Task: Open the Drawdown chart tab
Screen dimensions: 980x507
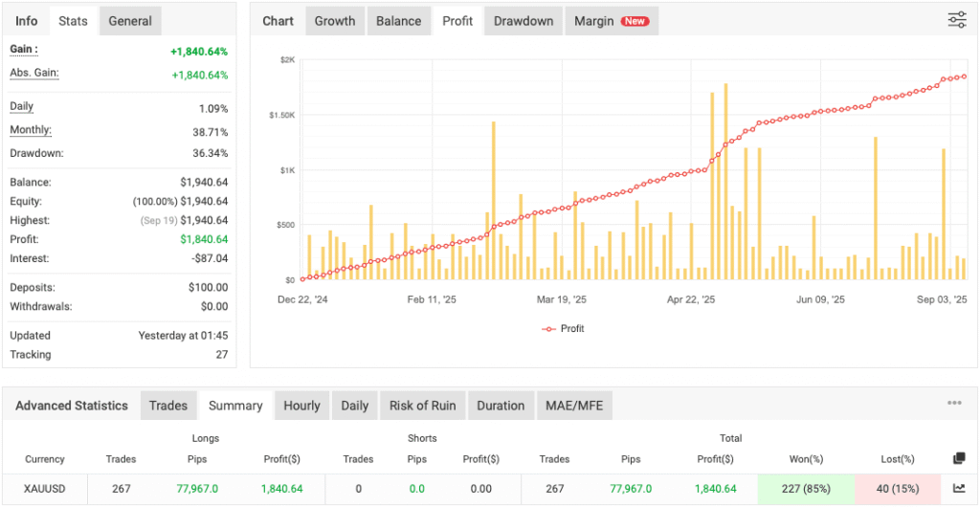Action: 523,21
